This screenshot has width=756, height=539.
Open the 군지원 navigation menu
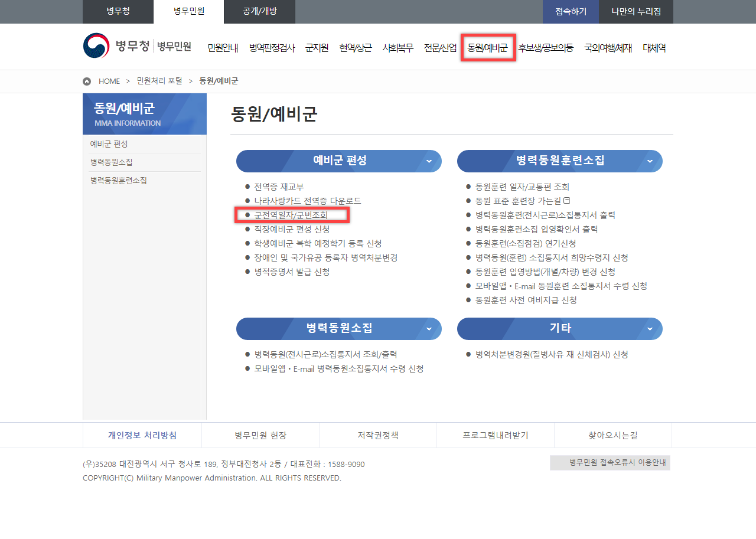(x=317, y=48)
